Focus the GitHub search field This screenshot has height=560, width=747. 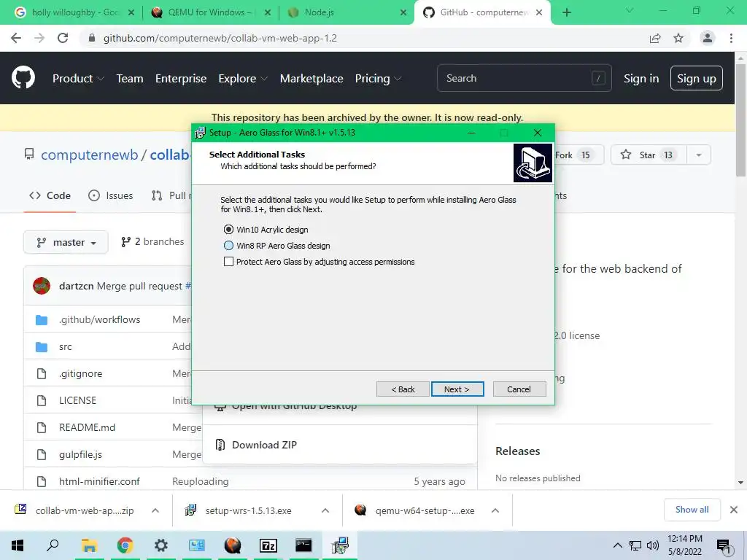point(524,78)
